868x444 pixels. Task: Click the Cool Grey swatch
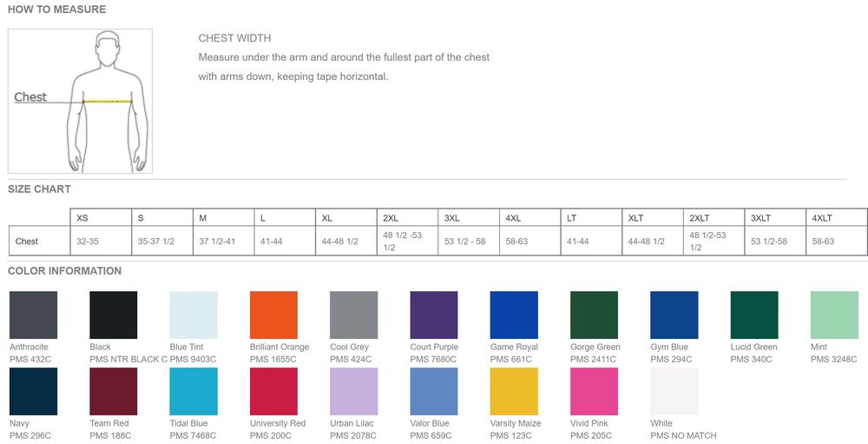click(353, 315)
